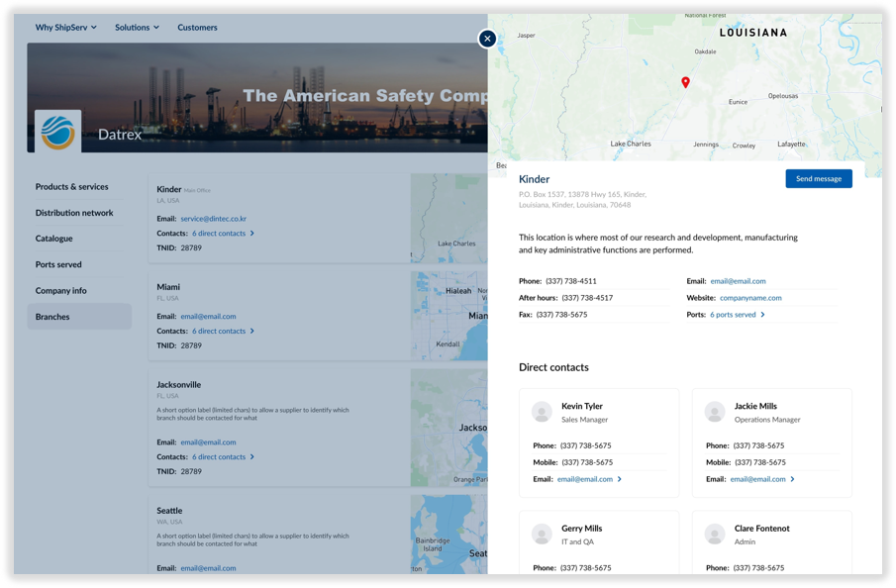The height and width of the screenshot is (588, 896).
Task: Select Catalogue in sidebar
Action: [53, 239]
